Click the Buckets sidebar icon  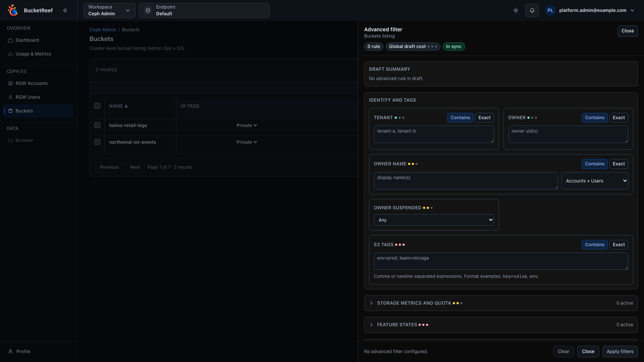coord(10,111)
